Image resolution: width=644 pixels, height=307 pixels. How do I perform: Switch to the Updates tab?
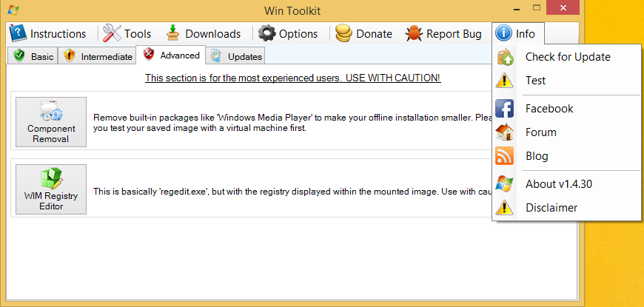[x=235, y=56]
